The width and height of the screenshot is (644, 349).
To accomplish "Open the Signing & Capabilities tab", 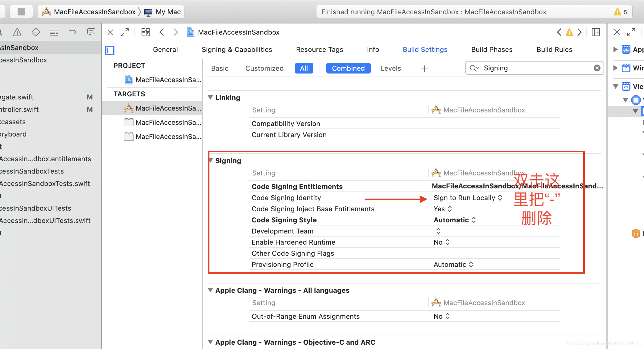I will (x=237, y=49).
